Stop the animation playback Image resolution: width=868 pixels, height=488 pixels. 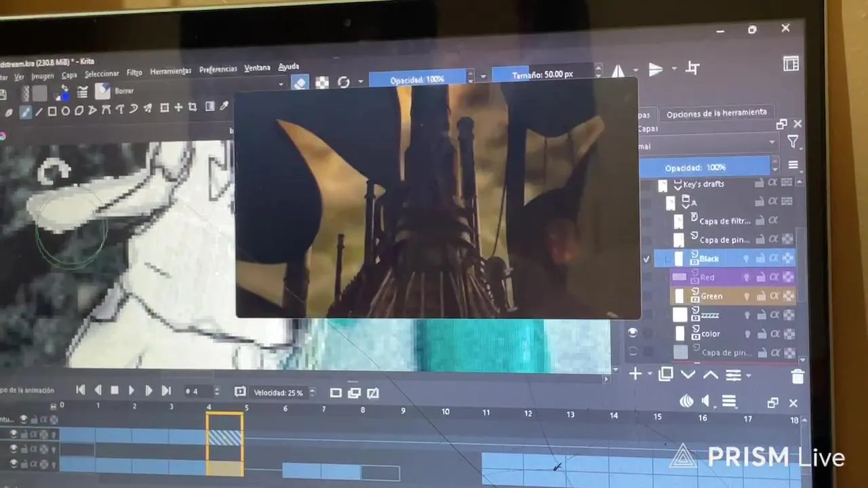pyautogui.click(x=115, y=390)
